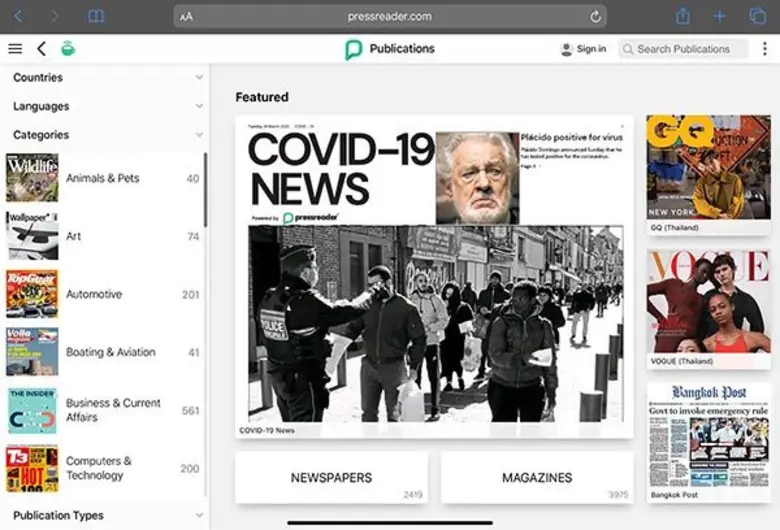Open the AA reader text-size menu
780x530 pixels.
click(x=186, y=17)
